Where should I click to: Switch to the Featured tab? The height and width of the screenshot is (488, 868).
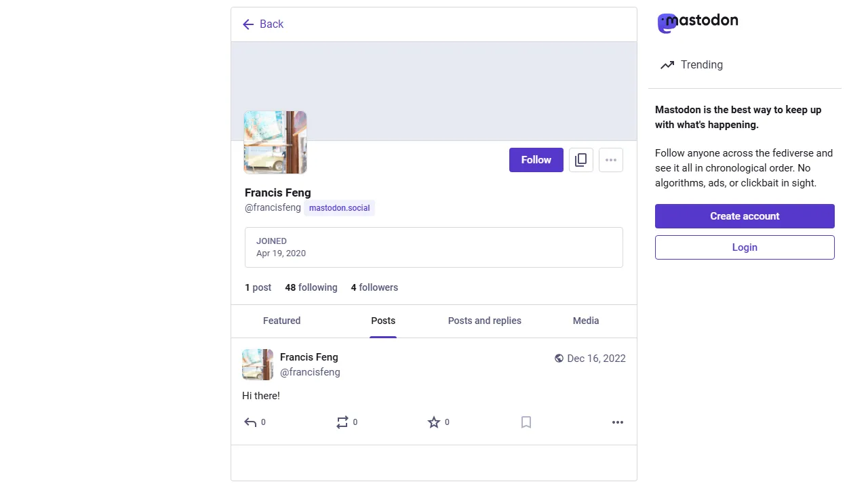[281, 321]
